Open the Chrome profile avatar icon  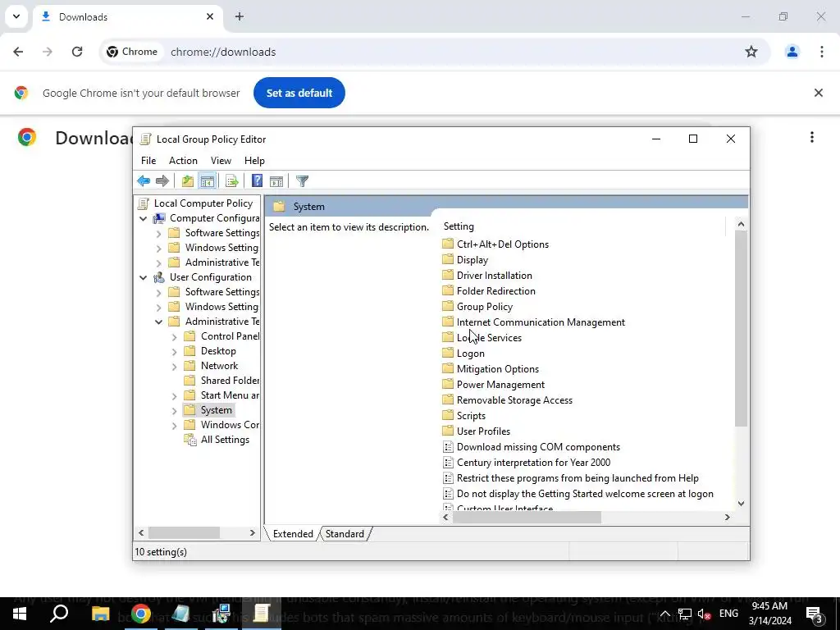click(792, 52)
